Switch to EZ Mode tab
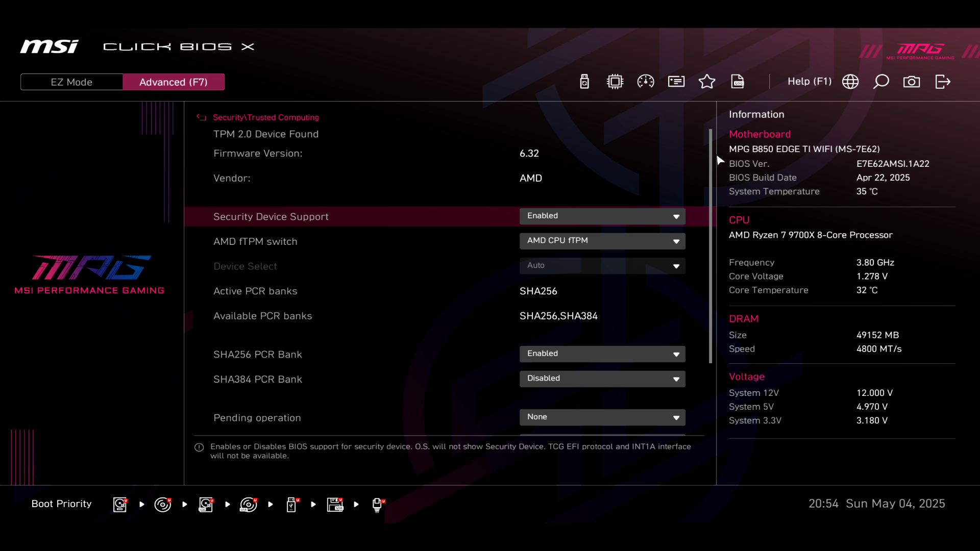The width and height of the screenshot is (980, 551). (71, 82)
